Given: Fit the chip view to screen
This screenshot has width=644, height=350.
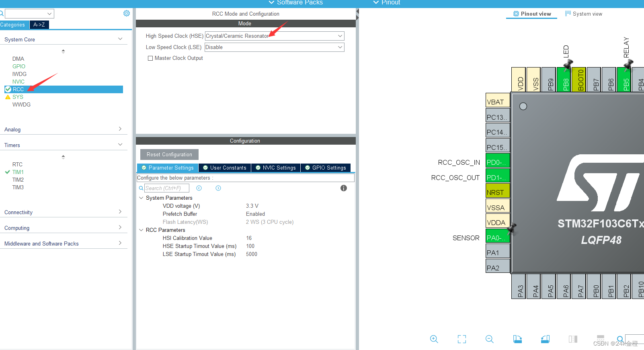Looking at the screenshot, I should coord(462,339).
